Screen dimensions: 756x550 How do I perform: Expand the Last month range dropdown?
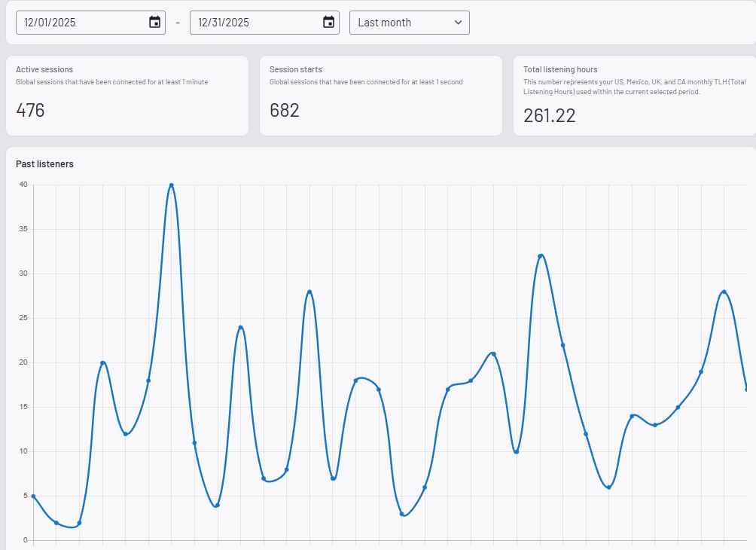click(409, 23)
